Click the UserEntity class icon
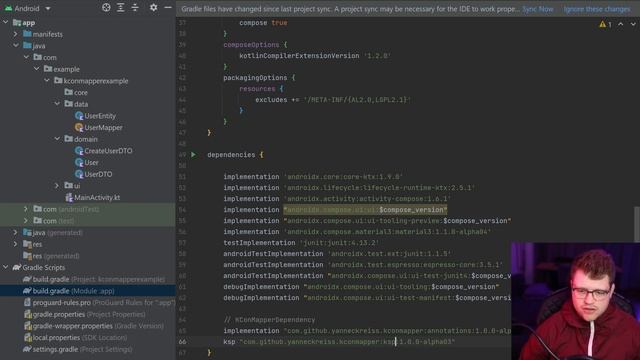The width and height of the screenshot is (640, 360). (x=79, y=116)
